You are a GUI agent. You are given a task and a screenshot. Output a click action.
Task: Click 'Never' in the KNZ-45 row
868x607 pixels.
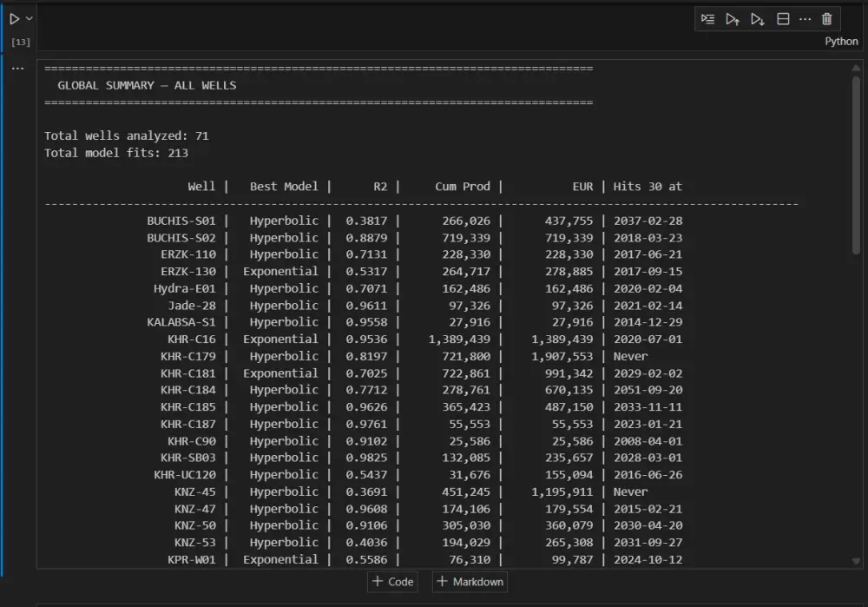click(630, 492)
